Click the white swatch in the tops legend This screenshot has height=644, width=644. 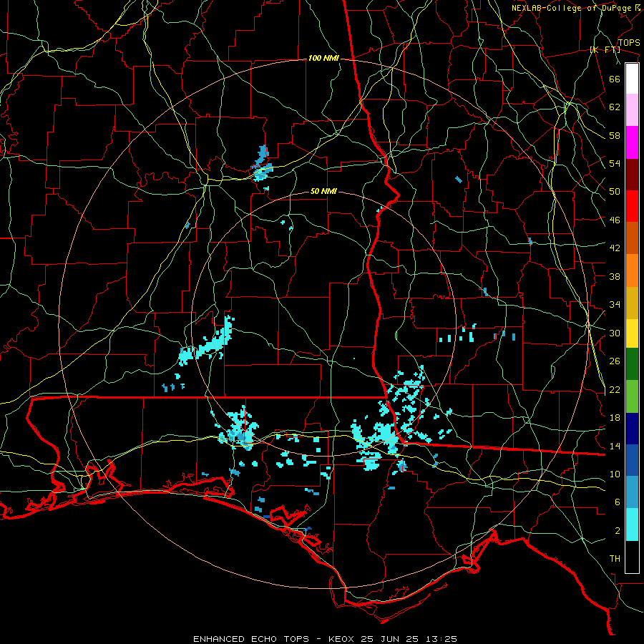click(x=632, y=79)
